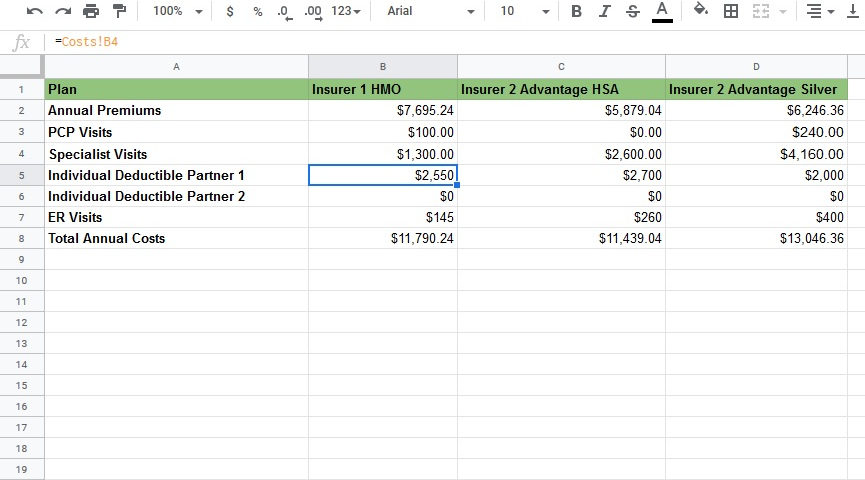Click the $240.00 PCP visits cell
The width and height of the screenshot is (865, 480).
pos(756,132)
